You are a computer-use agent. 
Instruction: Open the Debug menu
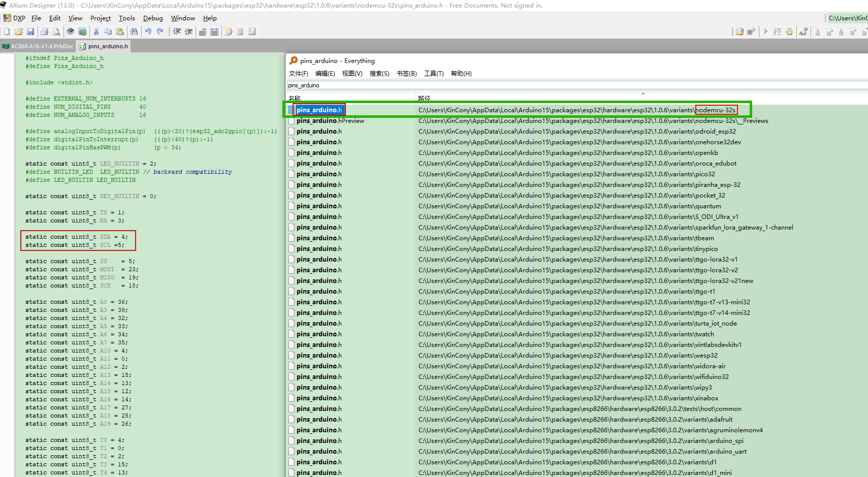tap(153, 18)
